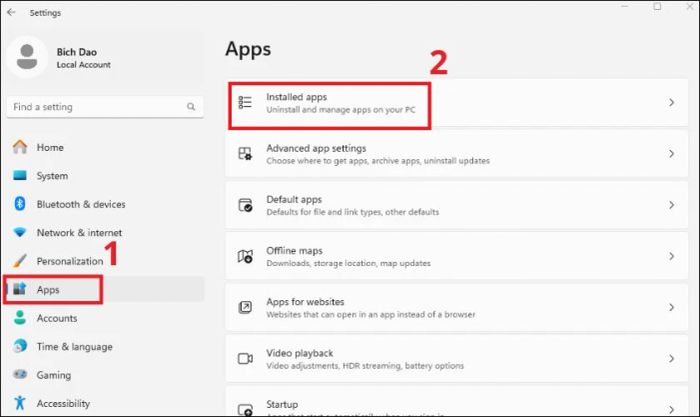Click the Apps page heading
This screenshot has width=700, height=417.
click(248, 49)
